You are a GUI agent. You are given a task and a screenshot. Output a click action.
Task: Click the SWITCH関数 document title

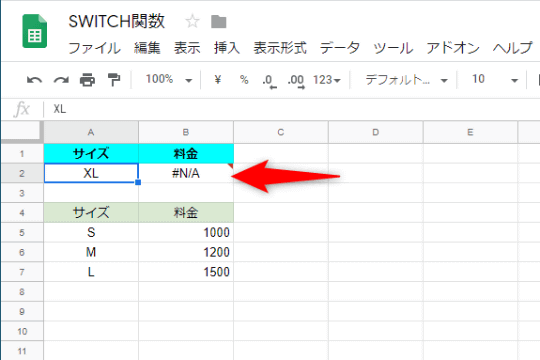pyautogui.click(x=117, y=21)
